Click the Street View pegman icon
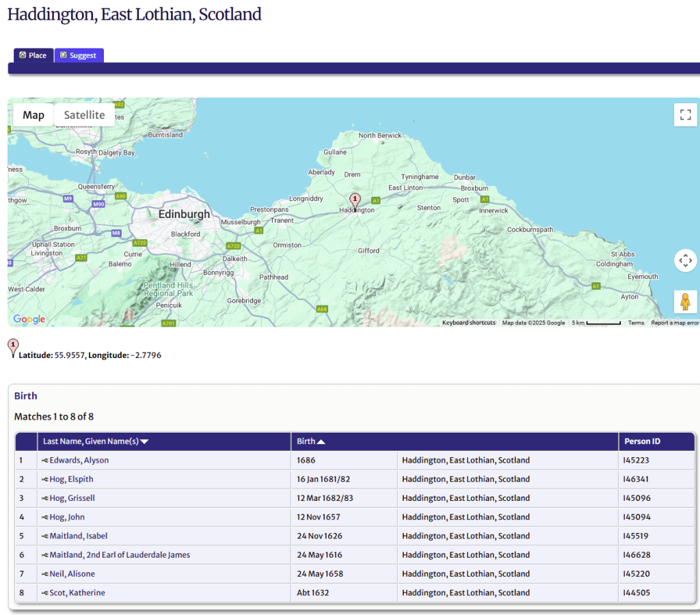 tap(685, 301)
